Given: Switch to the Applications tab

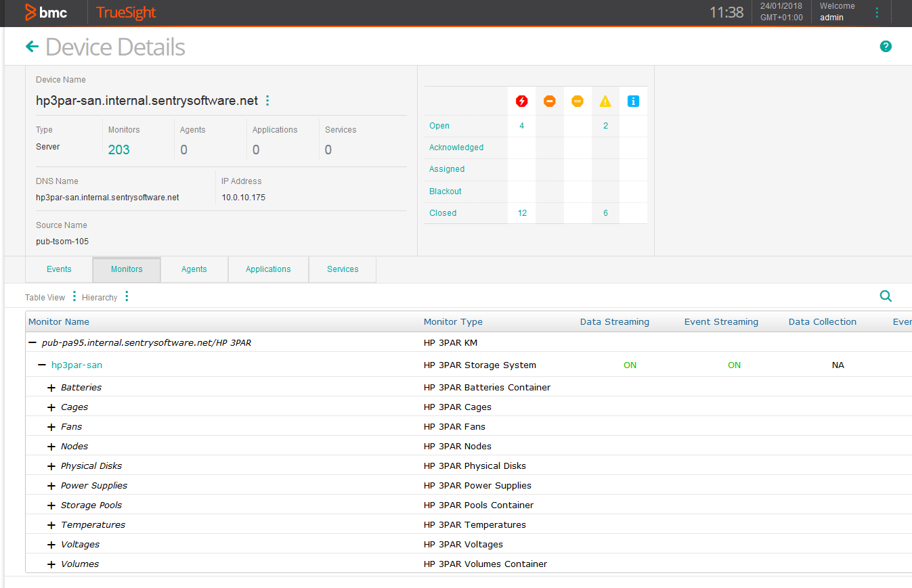Looking at the screenshot, I should [x=268, y=269].
